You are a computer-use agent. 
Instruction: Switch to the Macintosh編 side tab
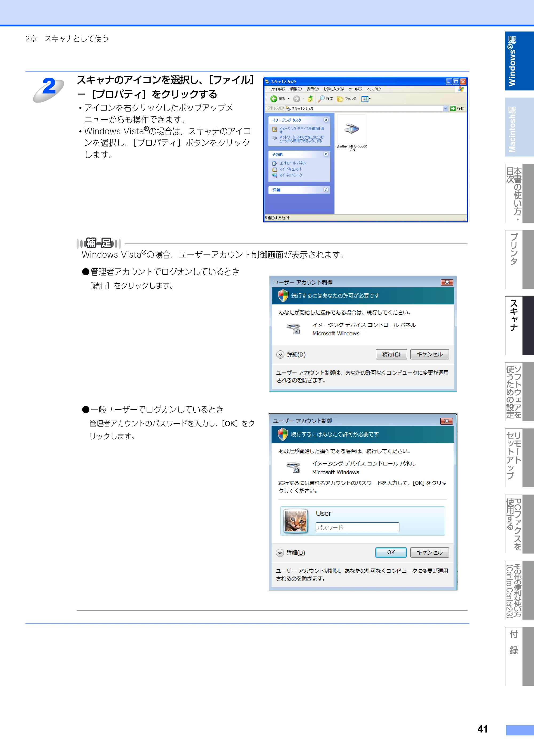click(519, 127)
